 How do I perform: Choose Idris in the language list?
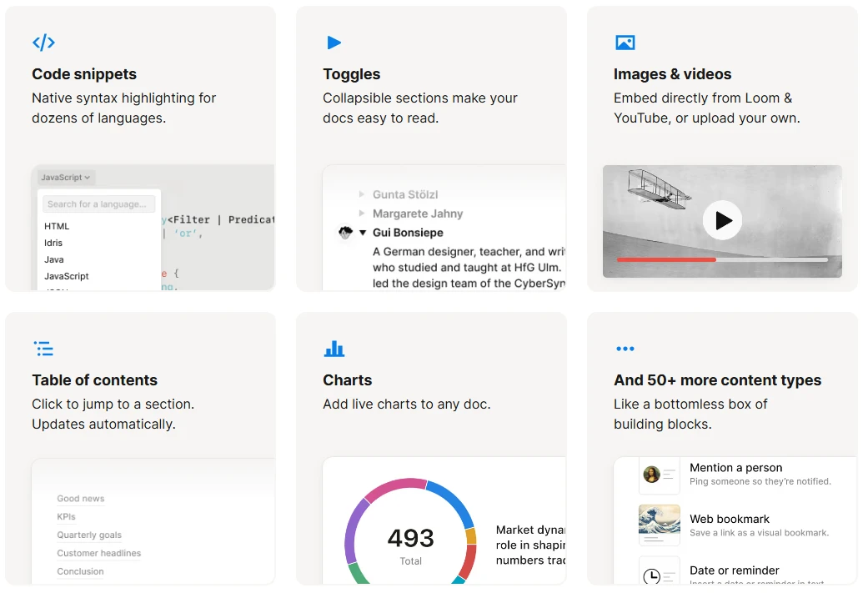click(53, 243)
